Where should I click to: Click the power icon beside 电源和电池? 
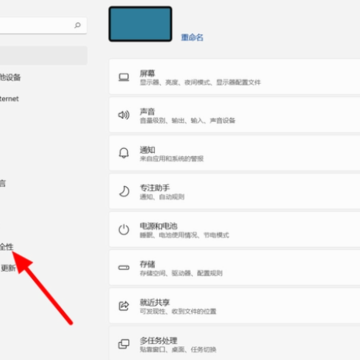pyautogui.click(x=124, y=230)
